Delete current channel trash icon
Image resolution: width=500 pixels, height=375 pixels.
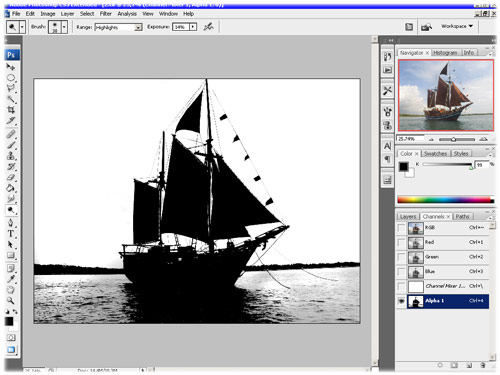tap(483, 365)
